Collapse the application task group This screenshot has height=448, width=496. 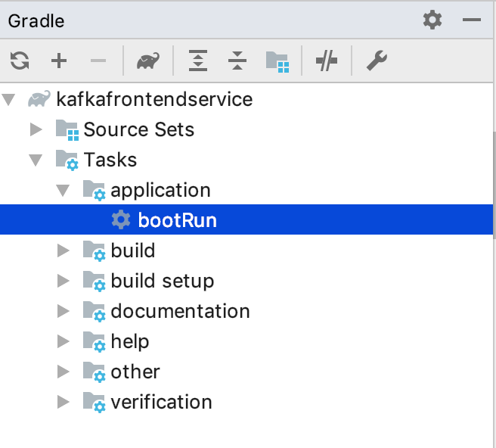click(x=63, y=190)
